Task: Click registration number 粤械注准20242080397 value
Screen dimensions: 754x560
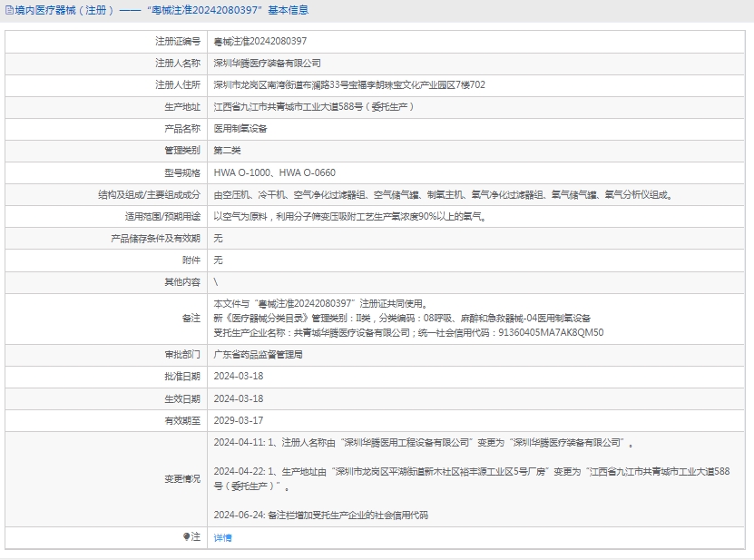Action: tap(259, 42)
